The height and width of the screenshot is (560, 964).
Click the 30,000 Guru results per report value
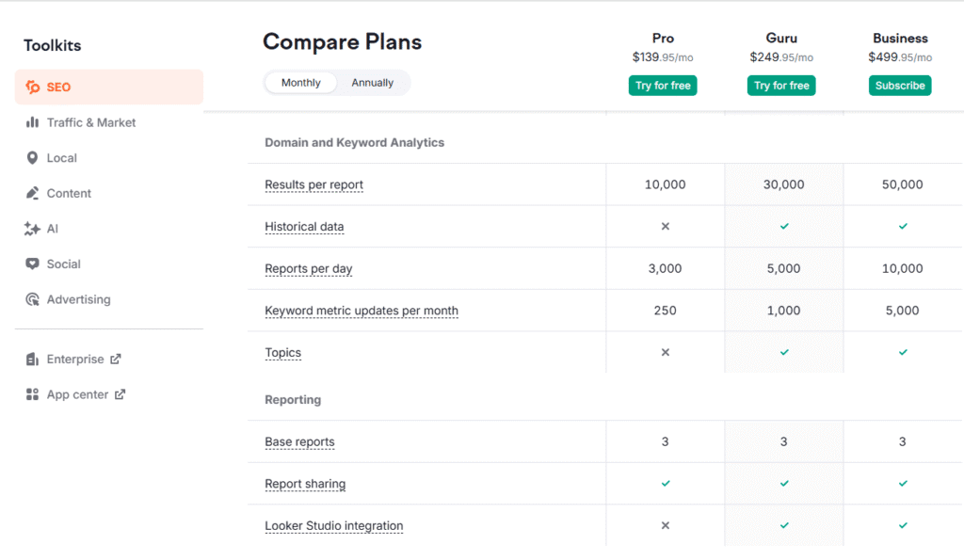click(x=784, y=184)
